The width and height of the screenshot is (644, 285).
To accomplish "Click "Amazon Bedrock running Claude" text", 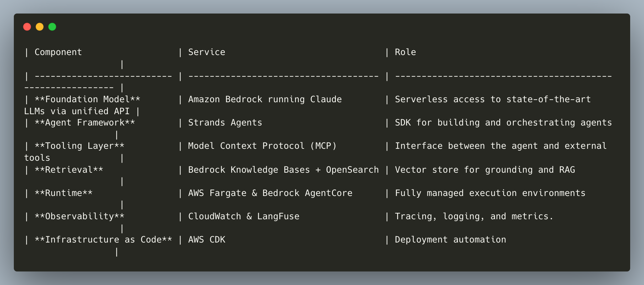I will (x=265, y=99).
